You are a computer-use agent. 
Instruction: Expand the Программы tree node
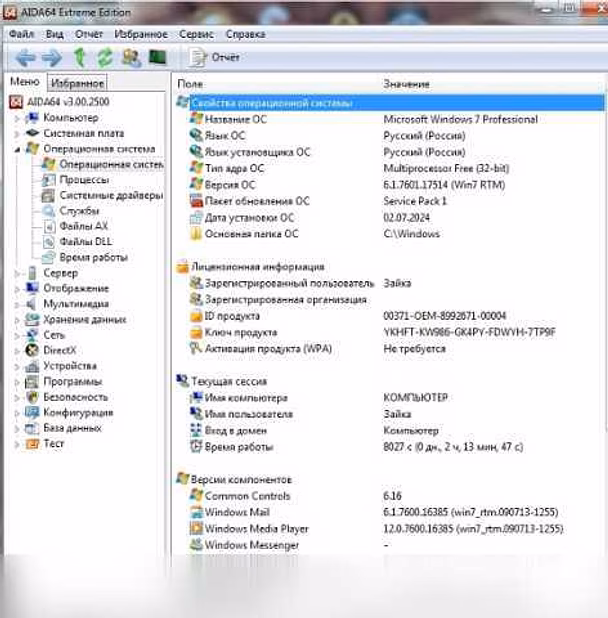(x=17, y=382)
